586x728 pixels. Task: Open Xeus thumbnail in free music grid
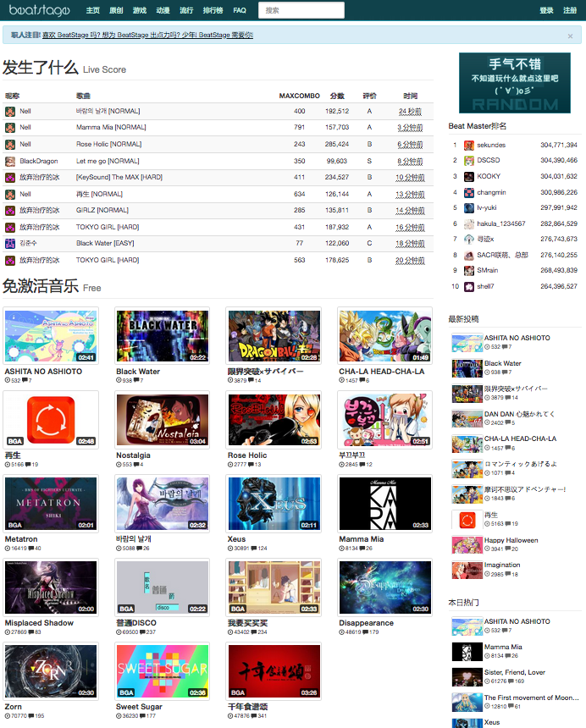click(x=274, y=504)
